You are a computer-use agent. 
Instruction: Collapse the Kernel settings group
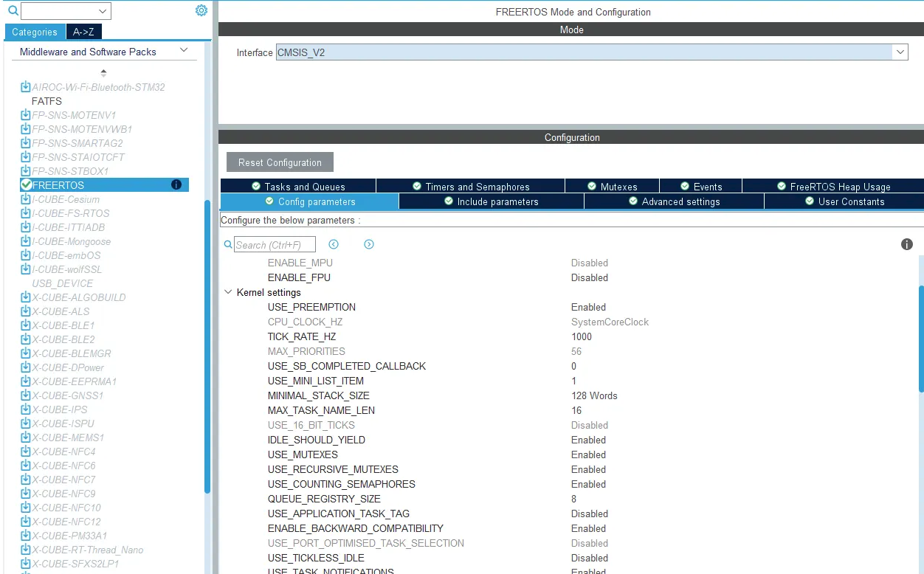point(228,292)
